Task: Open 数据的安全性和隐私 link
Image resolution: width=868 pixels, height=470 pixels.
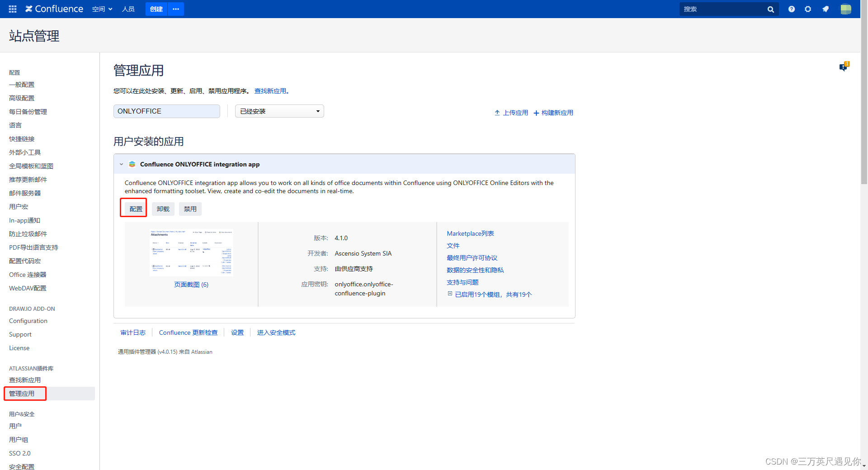Action: (x=475, y=270)
